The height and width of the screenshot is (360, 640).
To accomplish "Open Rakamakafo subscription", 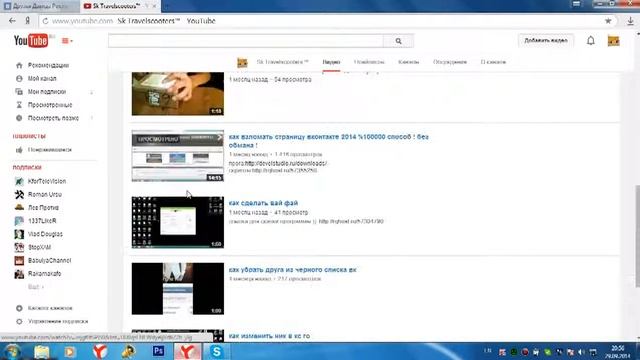I will tap(44, 274).
